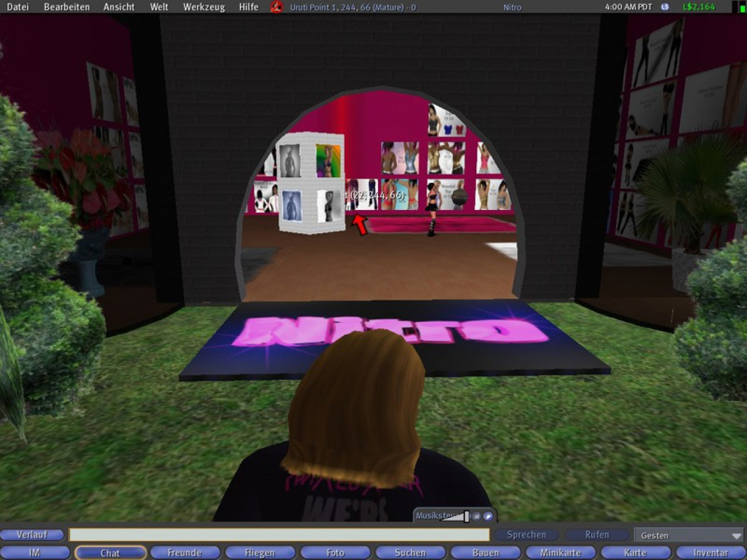The width and height of the screenshot is (747, 560).
Task: Open the IM panel
Action: click(x=34, y=552)
